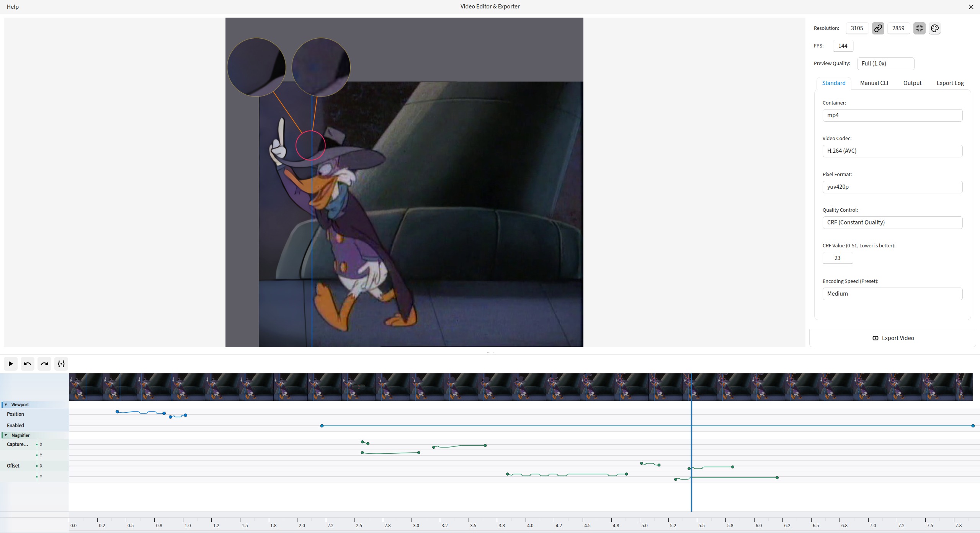
Task: Play the video preview
Action: [11, 364]
